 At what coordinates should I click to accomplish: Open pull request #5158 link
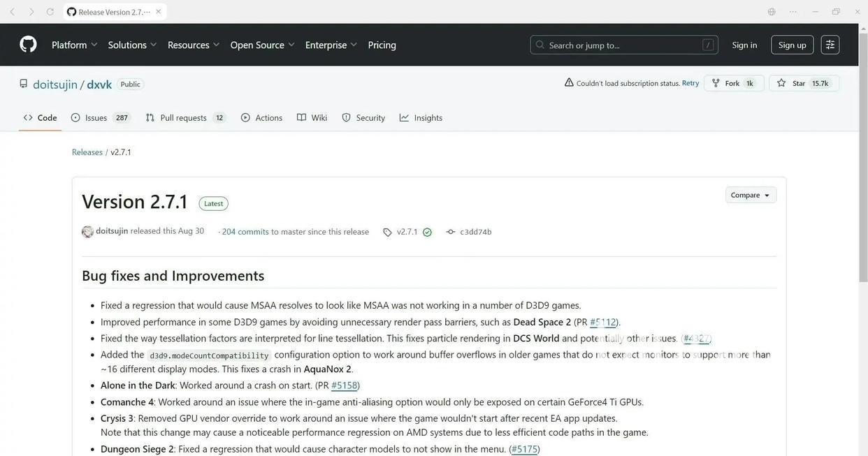(345, 385)
